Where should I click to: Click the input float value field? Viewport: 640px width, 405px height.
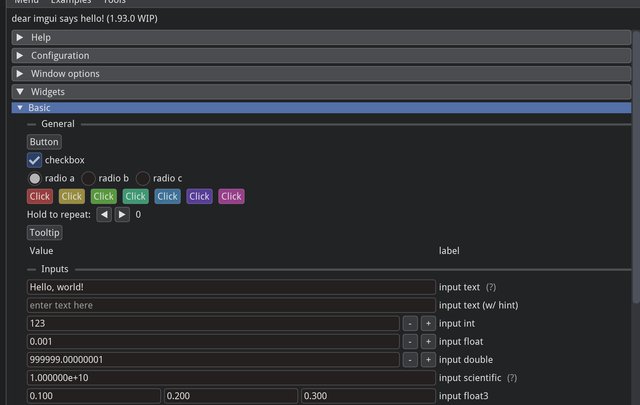[x=213, y=342]
